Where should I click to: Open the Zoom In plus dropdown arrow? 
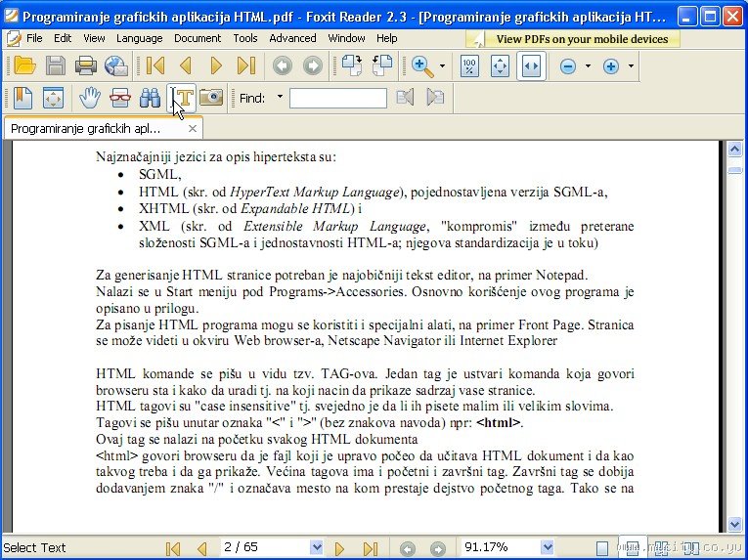tap(631, 66)
